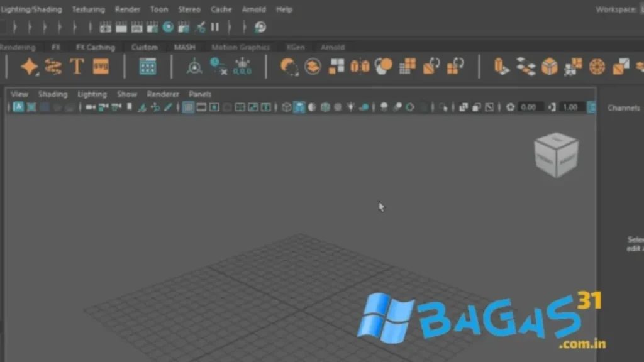Click the orange squiggly curve shelf icon
This screenshot has width=644, height=362.
pos(53,66)
